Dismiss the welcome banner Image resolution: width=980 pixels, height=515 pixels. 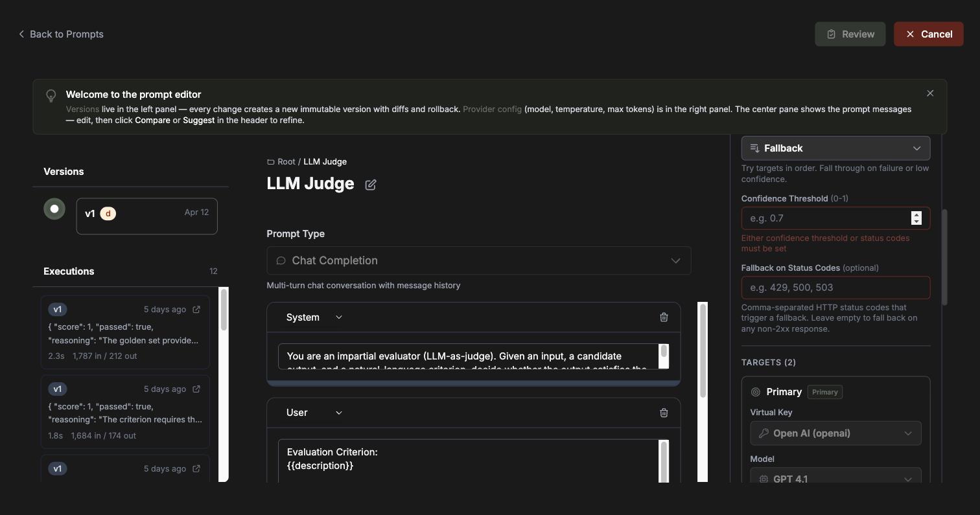pyautogui.click(x=930, y=93)
